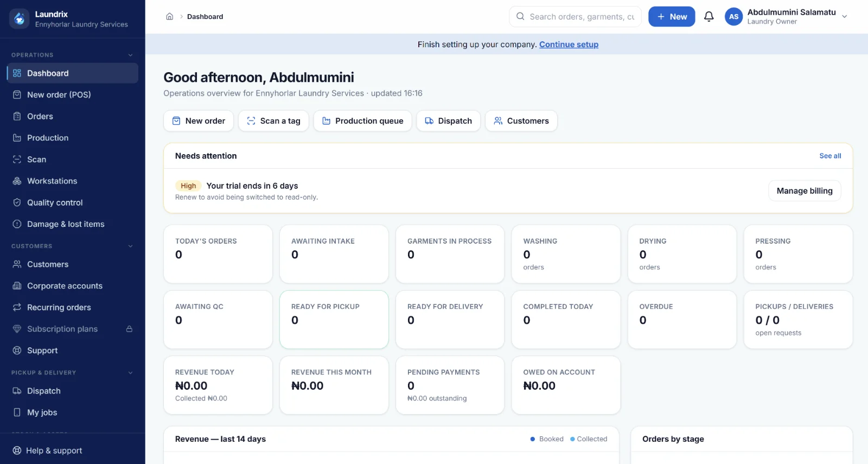The image size is (868, 464).
Task: Open the Production queue quick action
Action: coord(362,121)
